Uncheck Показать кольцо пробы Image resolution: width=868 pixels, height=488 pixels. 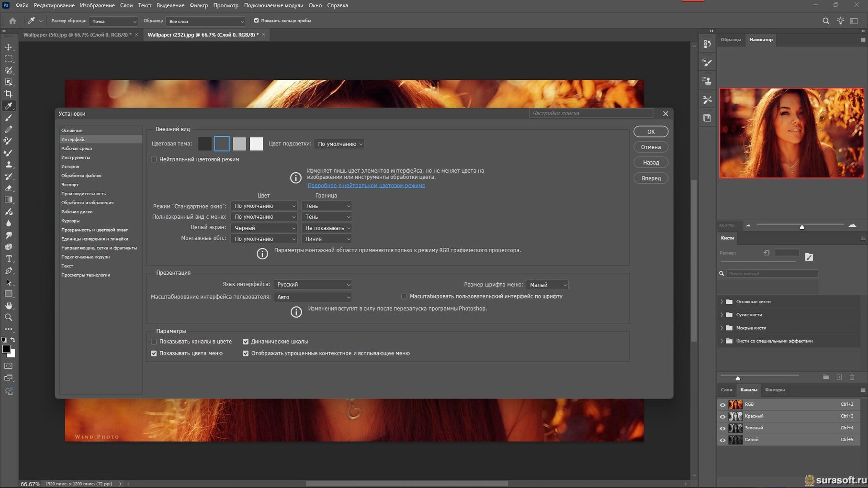pyautogui.click(x=256, y=21)
